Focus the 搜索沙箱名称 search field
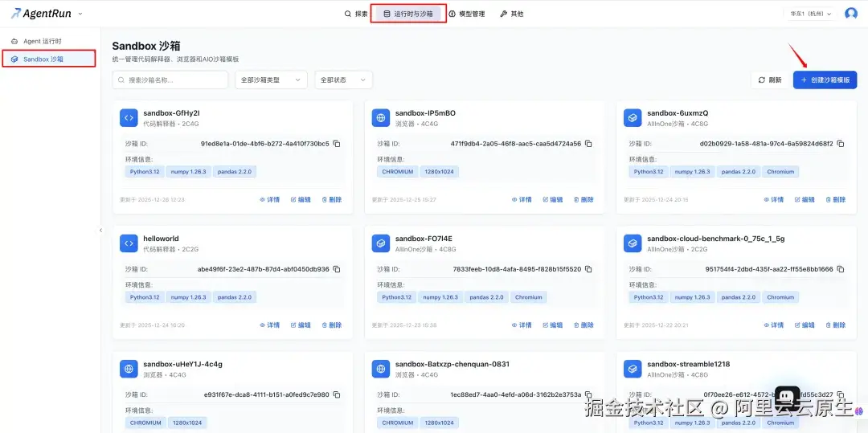Viewport: 868px width, 433px height. pyautogui.click(x=170, y=80)
